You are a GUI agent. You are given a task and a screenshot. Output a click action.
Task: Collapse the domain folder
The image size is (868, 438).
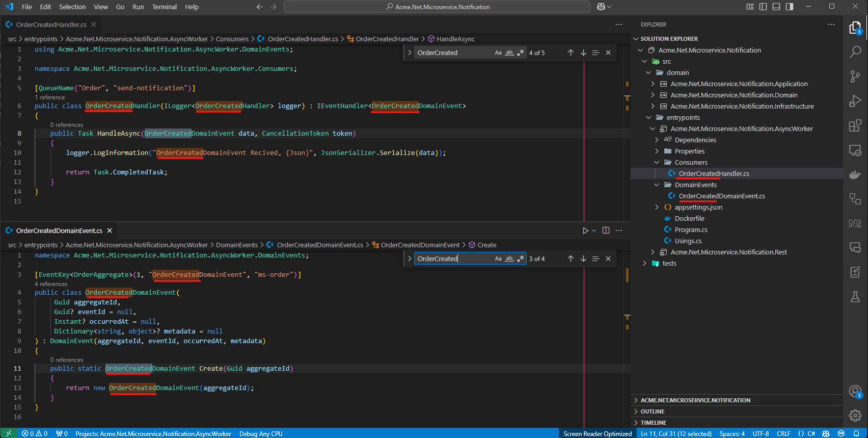coord(648,72)
